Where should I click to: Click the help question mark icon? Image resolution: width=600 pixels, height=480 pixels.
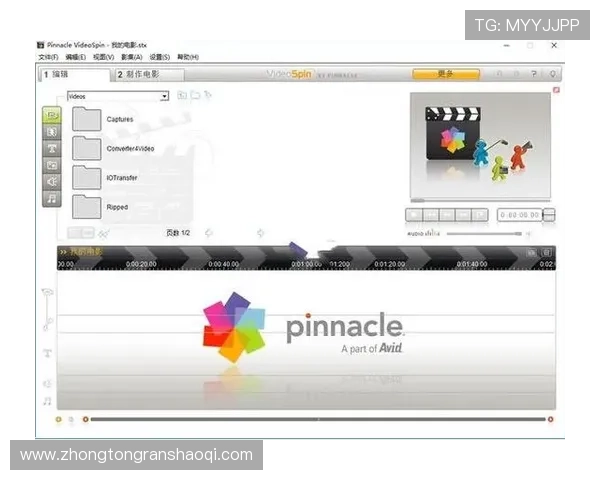pyautogui.click(x=535, y=74)
